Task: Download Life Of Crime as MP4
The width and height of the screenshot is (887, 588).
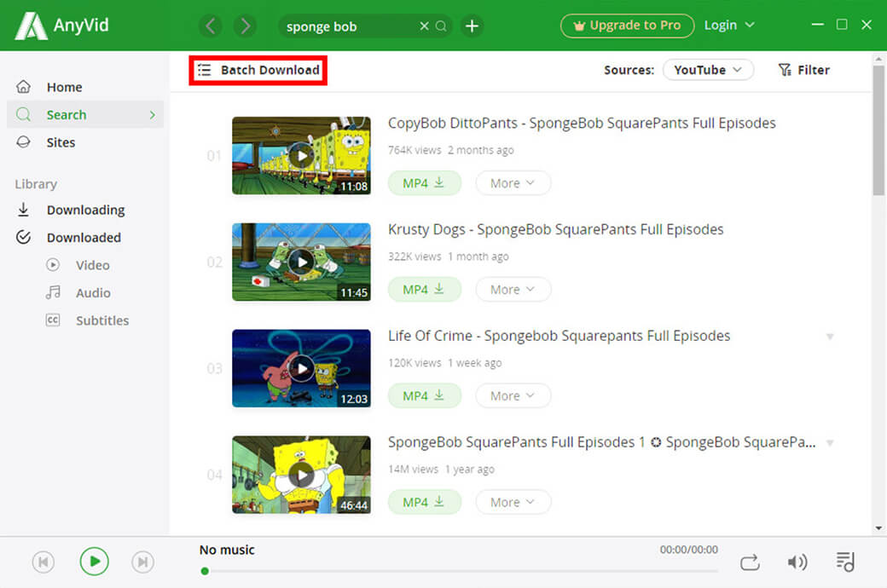Action: tap(424, 395)
